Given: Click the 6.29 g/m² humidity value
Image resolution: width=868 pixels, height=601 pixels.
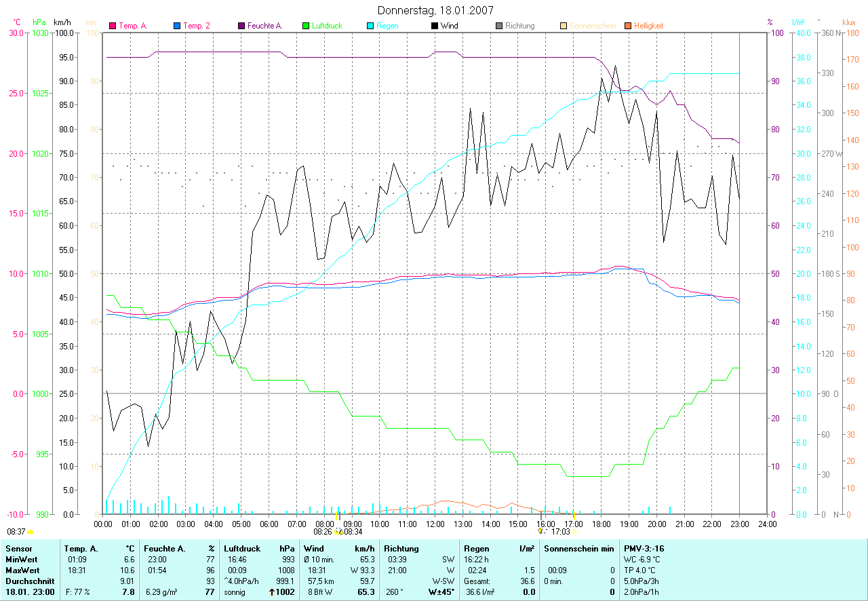Looking at the screenshot, I should point(161,592).
